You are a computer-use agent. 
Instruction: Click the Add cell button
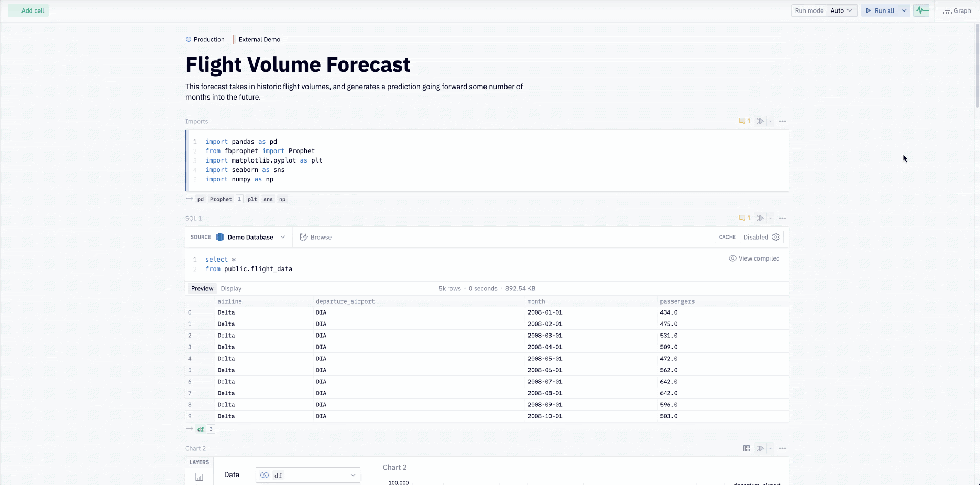coord(28,10)
